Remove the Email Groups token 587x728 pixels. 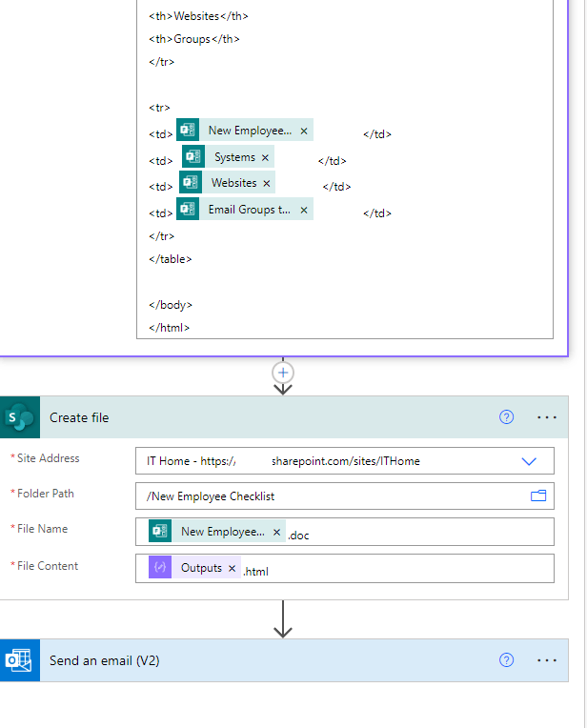pyautogui.click(x=304, y=210)
